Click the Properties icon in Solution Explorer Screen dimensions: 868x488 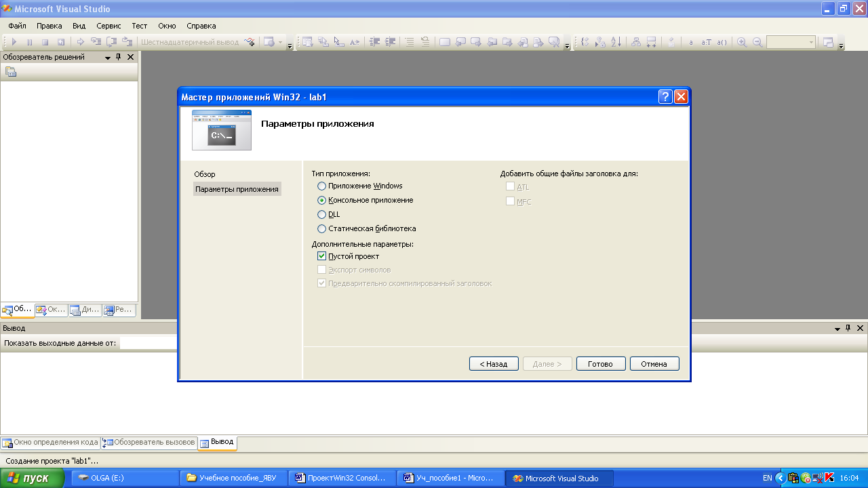[11, 72]
